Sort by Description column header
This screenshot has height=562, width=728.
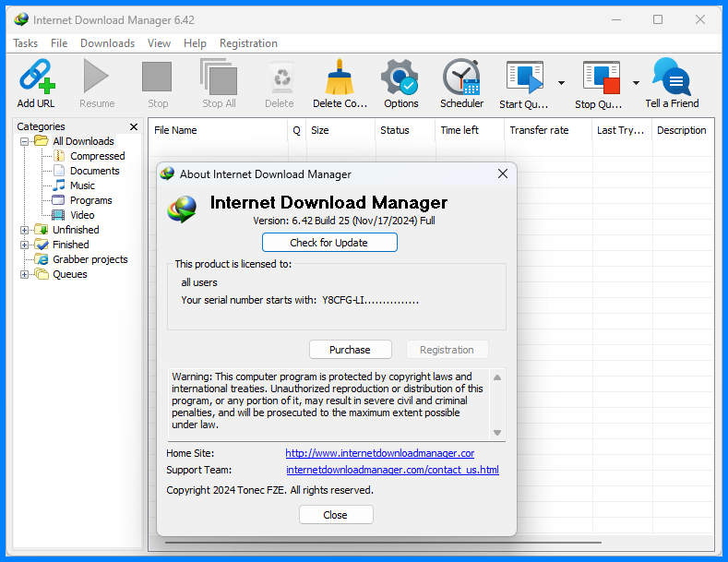(x=683, y=130)
